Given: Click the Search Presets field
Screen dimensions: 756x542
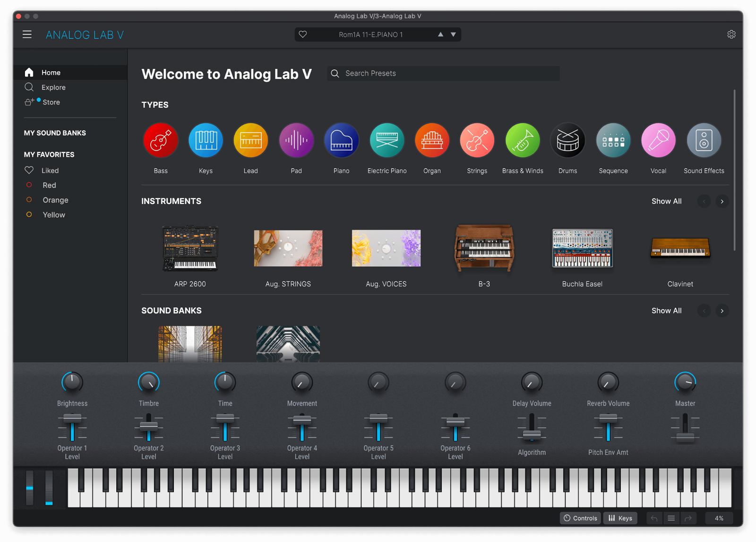Looking at the screenshot, I should click(443, 73).
